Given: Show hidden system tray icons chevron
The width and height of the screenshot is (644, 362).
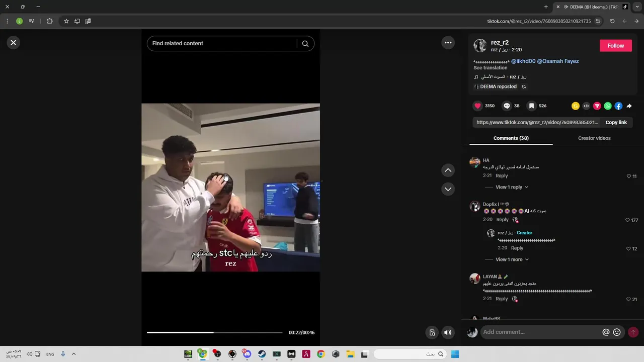Looking at the screenshot, I should coord(73,354).
